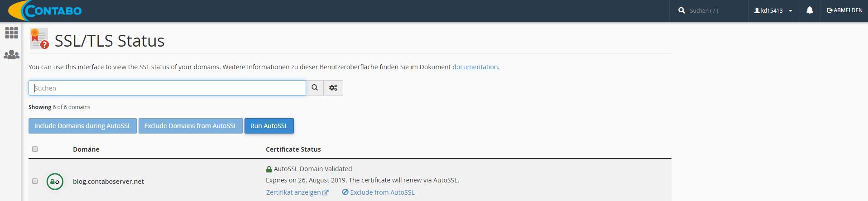Image resolution: width=868 pixels, height=201 pixels.
Task: Click the AutoSSL Domain Validated status text
Action: pyautogui.click(x=313, y=169)
